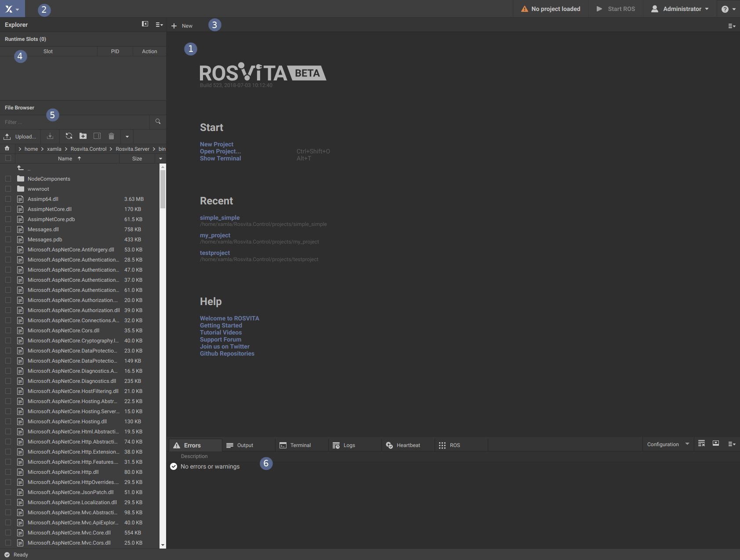Image resolution: width=740 pixels, height=560 pixels.
Task: Click the New Project link
Action: [x=217, y=144]
